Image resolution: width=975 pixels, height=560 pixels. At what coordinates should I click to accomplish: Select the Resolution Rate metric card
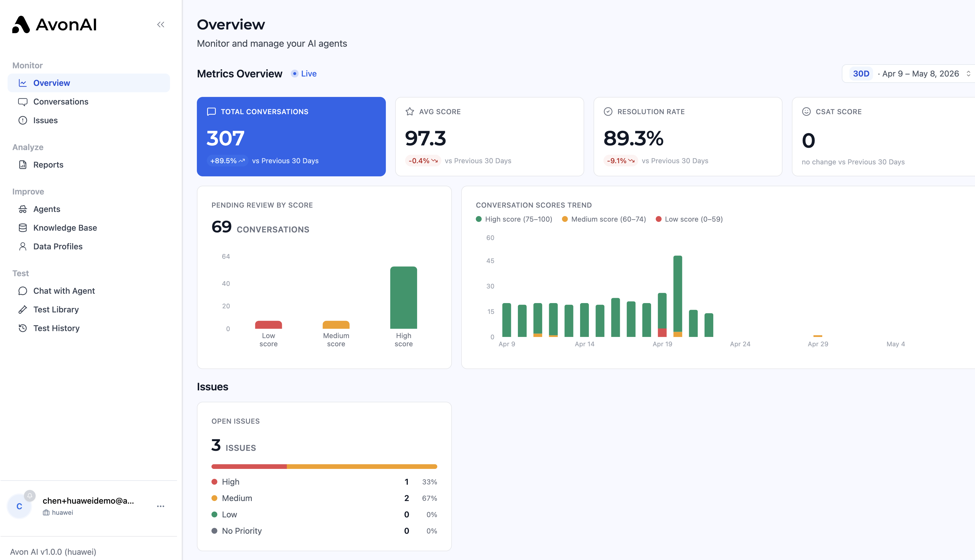(x=688, y=137)
